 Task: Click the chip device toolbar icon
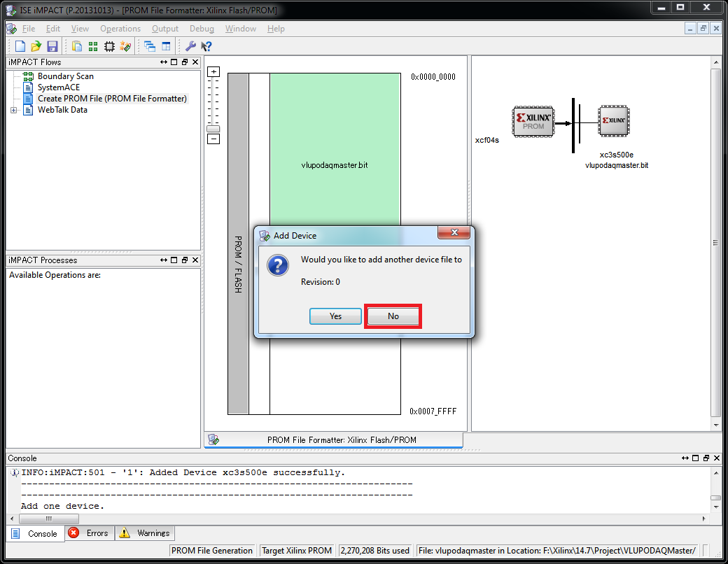tap(109, 46)
